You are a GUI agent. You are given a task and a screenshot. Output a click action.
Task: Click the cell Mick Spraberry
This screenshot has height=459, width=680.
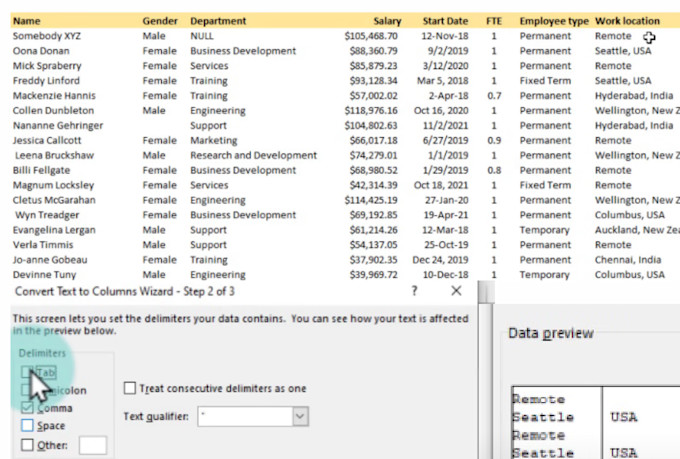[x=47, y=66]
